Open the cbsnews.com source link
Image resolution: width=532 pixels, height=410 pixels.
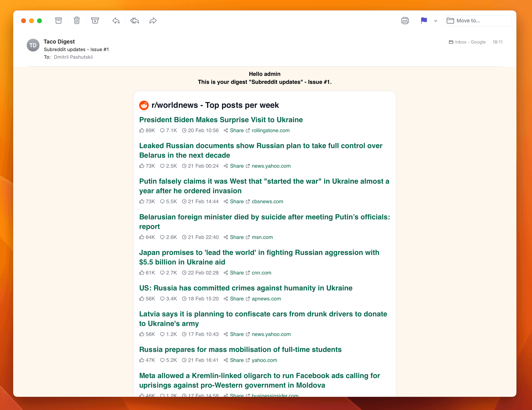267,201
